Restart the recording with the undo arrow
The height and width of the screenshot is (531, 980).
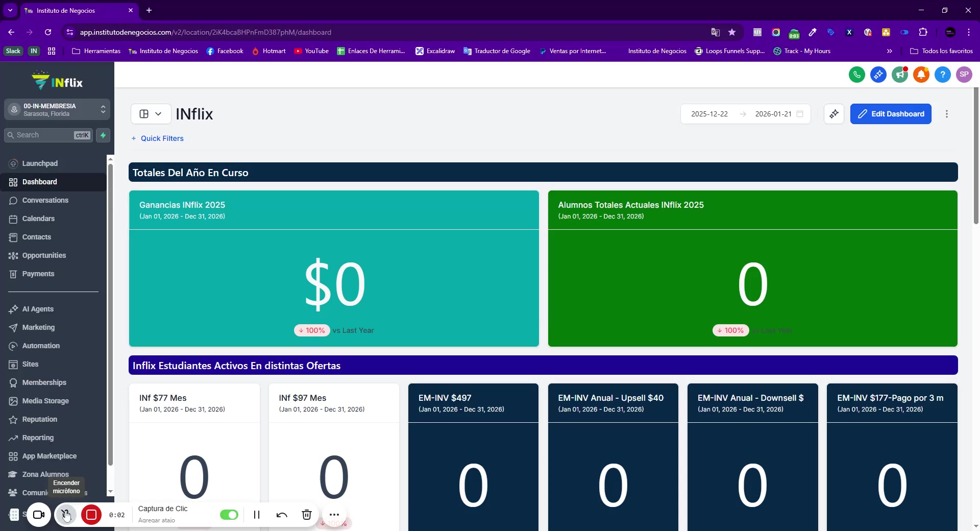[282, 515]
